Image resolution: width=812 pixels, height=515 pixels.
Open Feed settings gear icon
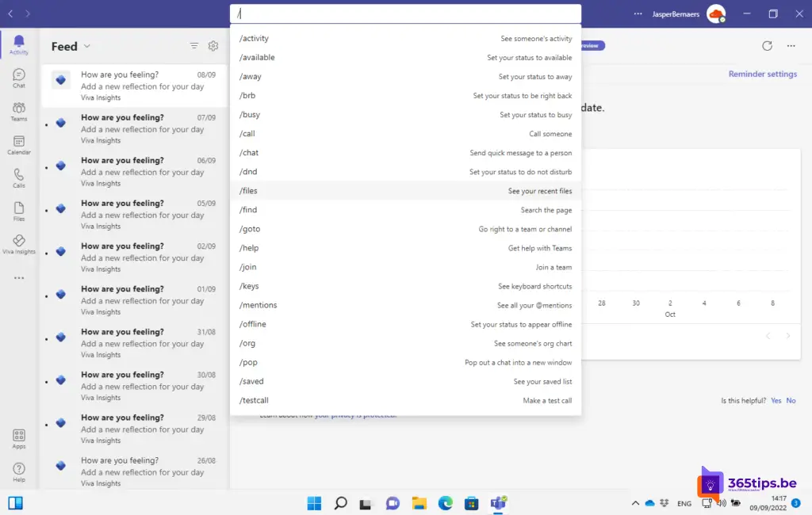213,46
